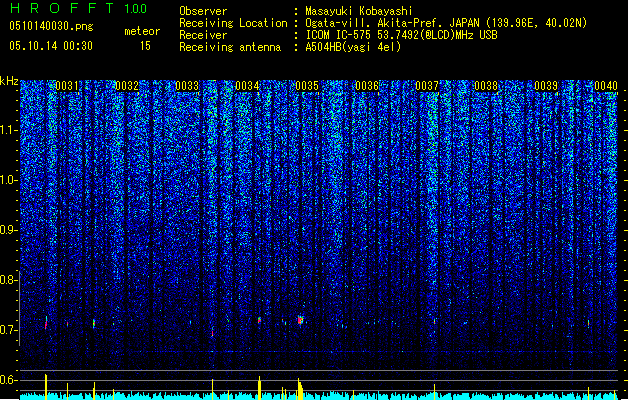The image size is (629, 400).
Task: Click the A504HB(yagi 4el) antenna text
Action: [353, 47]
